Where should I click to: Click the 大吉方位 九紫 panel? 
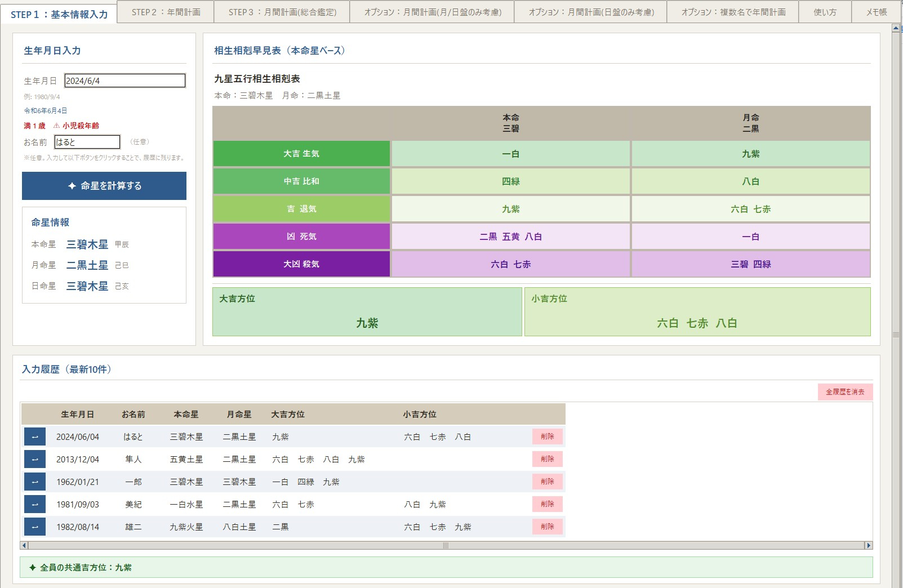pyautogui.click(x=367, y=312)
